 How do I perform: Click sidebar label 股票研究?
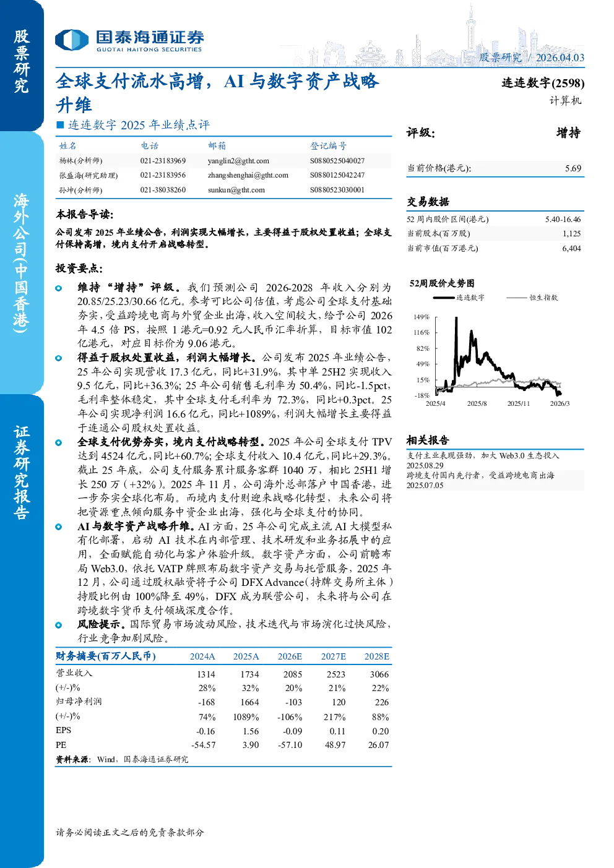pyautogui.click(x=22, y=62)
